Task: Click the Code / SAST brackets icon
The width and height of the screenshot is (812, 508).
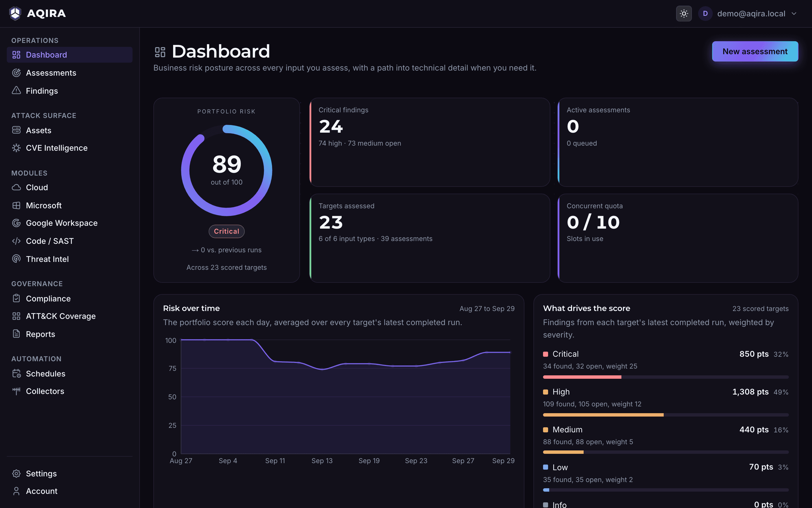Action: pos(16,241)
